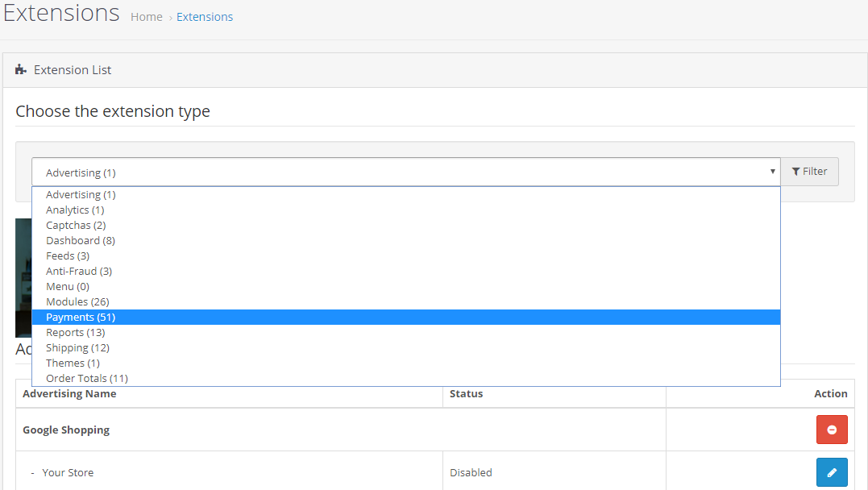
Task: Select highlighted Payments (51) option
Action: click(405, 318)
